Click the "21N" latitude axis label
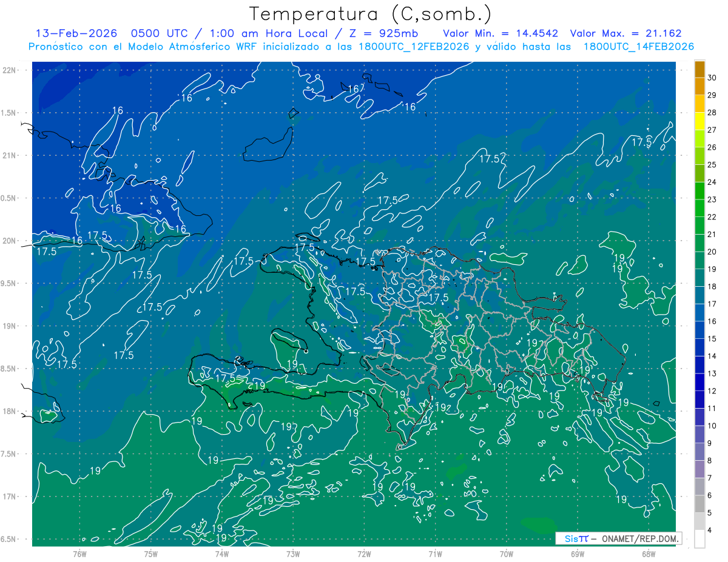 point(10,155)
